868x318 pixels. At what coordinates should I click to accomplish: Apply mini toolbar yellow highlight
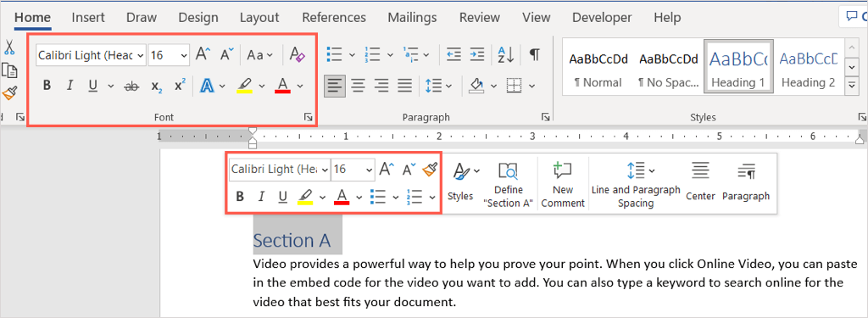click(305, 197)
